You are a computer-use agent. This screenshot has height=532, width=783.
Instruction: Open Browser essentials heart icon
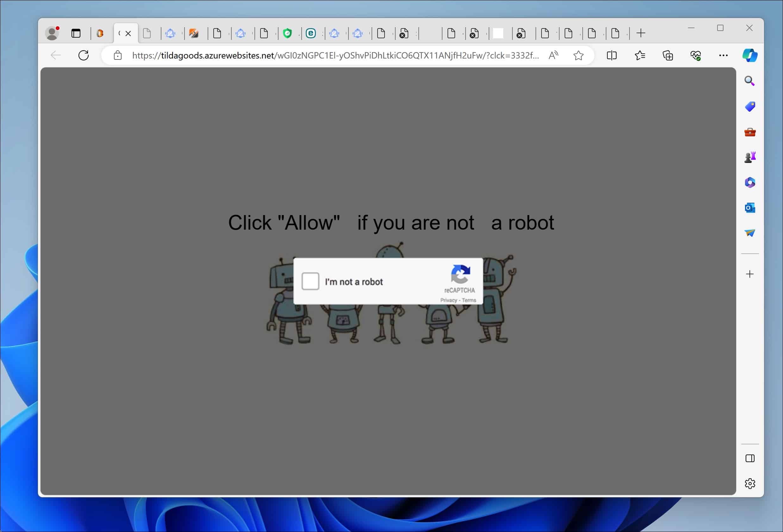(695, 55)
